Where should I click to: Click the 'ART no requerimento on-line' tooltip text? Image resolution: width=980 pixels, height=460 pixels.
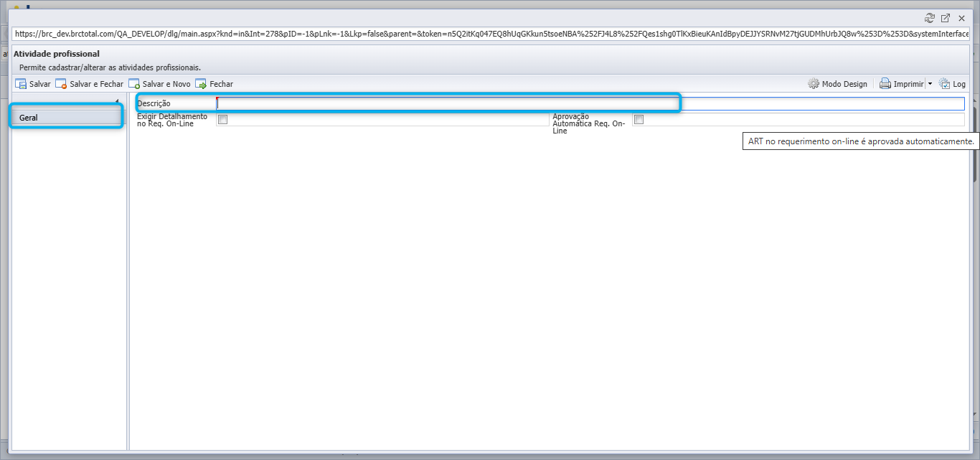861,142
